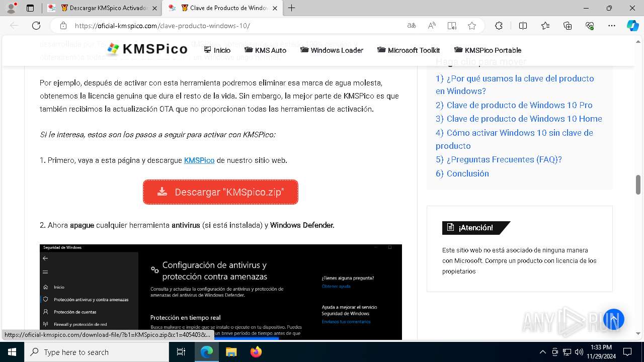Open the notification center icon

627,352
